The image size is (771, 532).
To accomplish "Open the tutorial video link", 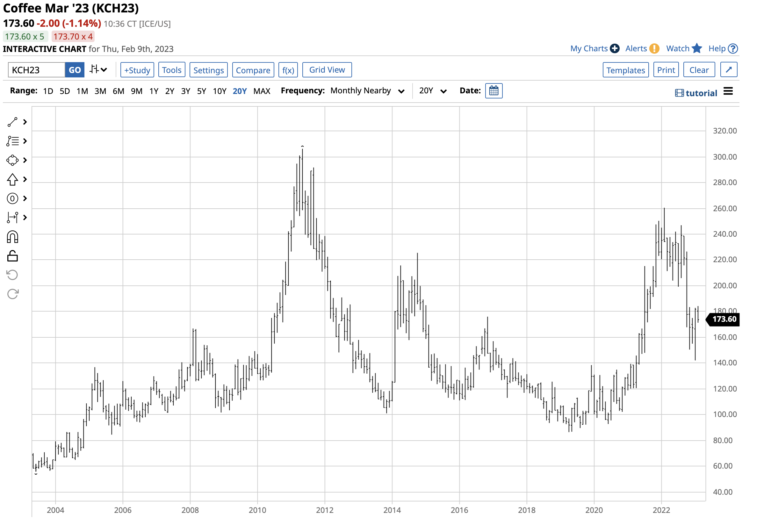I will pyautogui.click(x=696, y=93).
